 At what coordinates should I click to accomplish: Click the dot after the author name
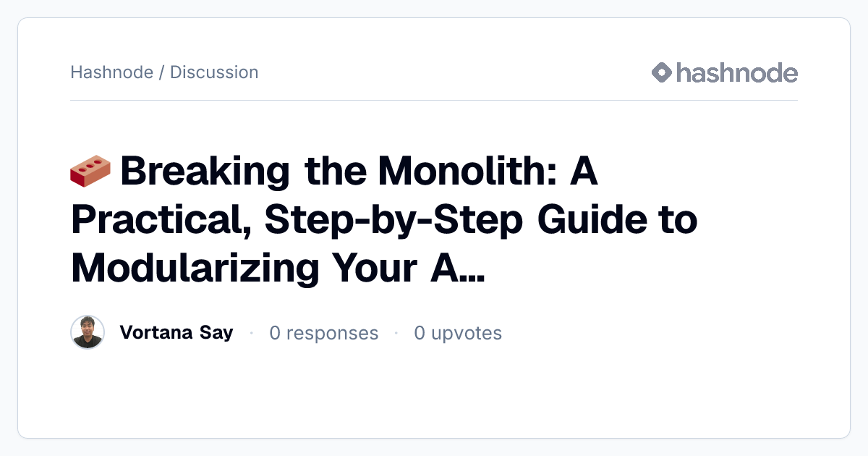[x=251, y=333]
